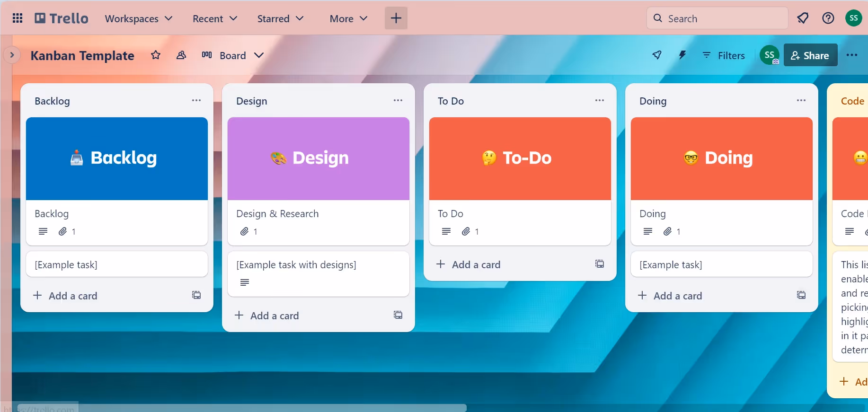Screen dimensions: 868x412
Task: Open the Starred boards menu
Action: point(280,18)
